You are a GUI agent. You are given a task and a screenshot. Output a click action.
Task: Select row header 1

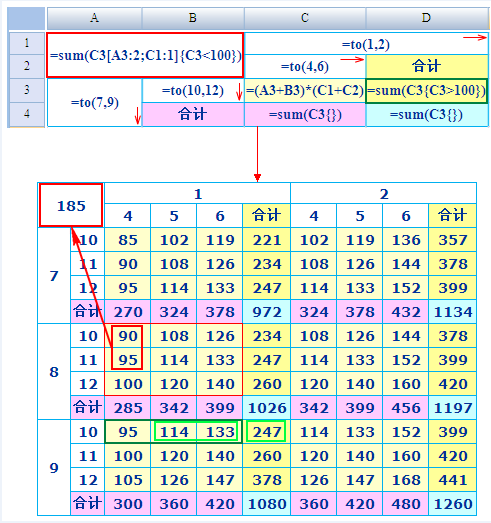(x=27, y=43)
